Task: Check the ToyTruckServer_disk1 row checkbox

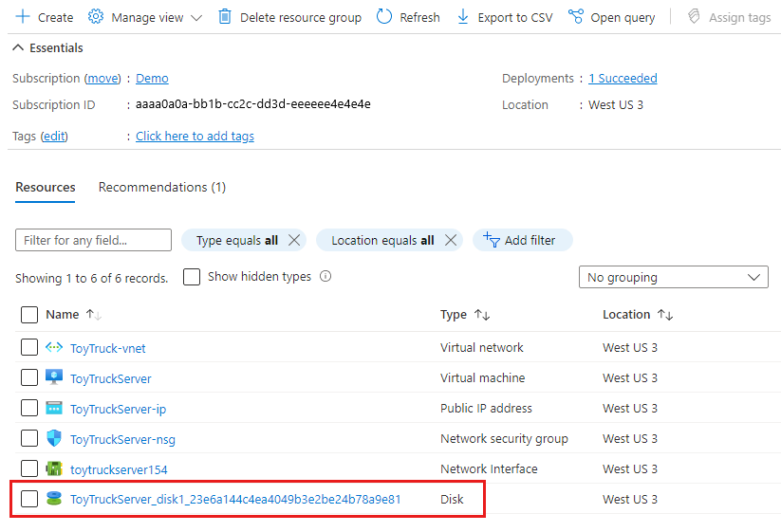Action: click(29, 499)
